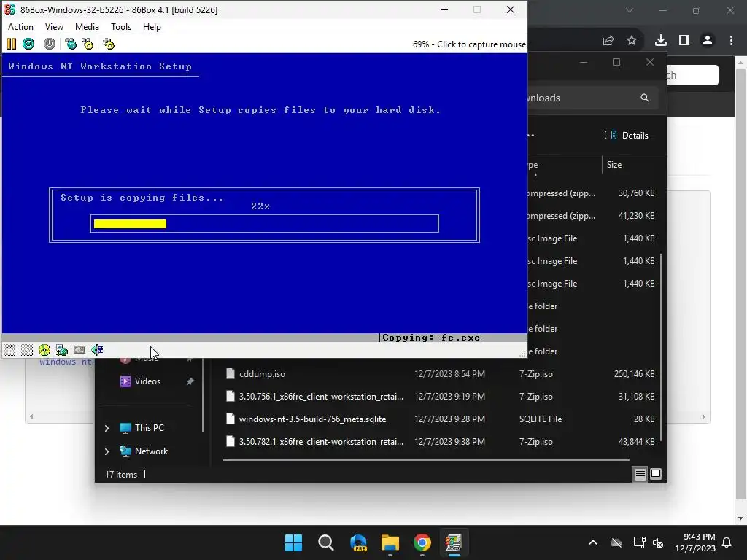Bookmark the page with Chrome's star icon
Screen dimensions: 747x560
point(632,41)
